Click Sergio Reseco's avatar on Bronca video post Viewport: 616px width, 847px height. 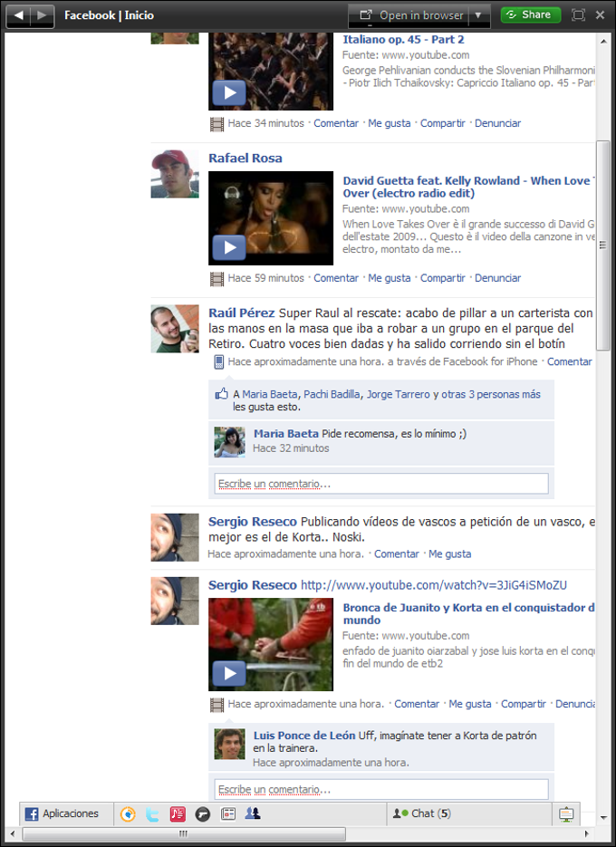(x=175, y=601)
